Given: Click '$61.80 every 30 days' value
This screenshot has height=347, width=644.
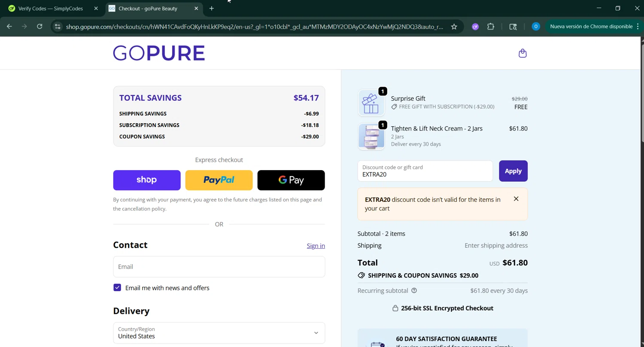Looking at the screenshot, I should click(499, 291).
